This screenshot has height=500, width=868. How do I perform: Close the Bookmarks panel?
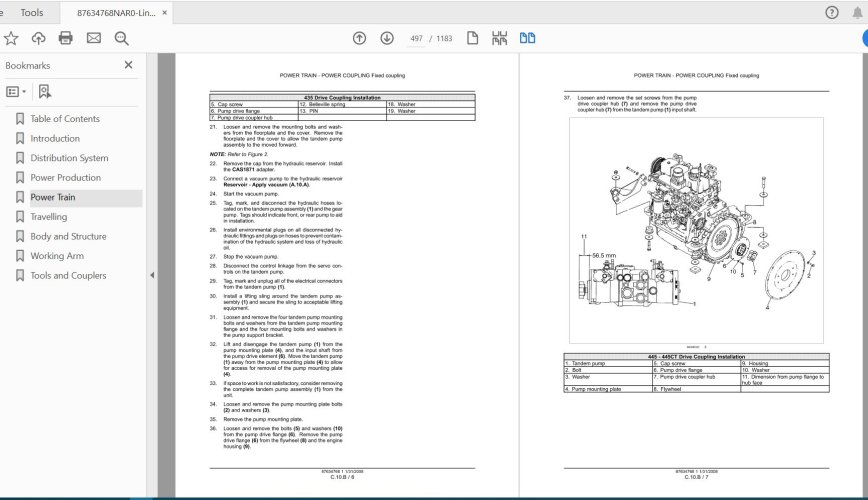pos(128,65)
